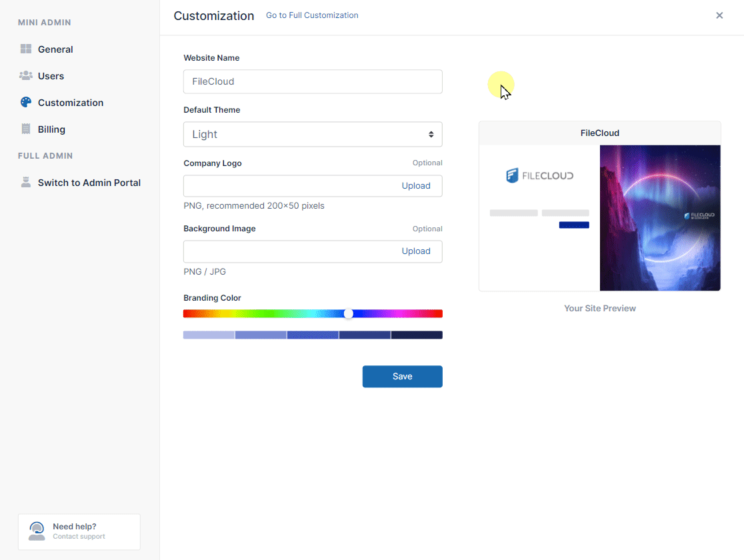Screen dimensions: 744x560
Task: Open the Users section via its people icon
Action: pyautogui.click(x=27, y=75)
